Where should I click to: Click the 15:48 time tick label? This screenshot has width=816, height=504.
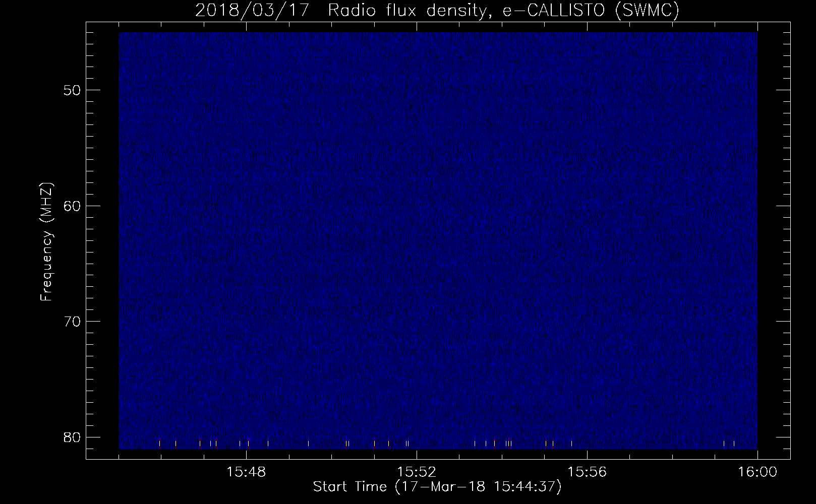(246, 473)
